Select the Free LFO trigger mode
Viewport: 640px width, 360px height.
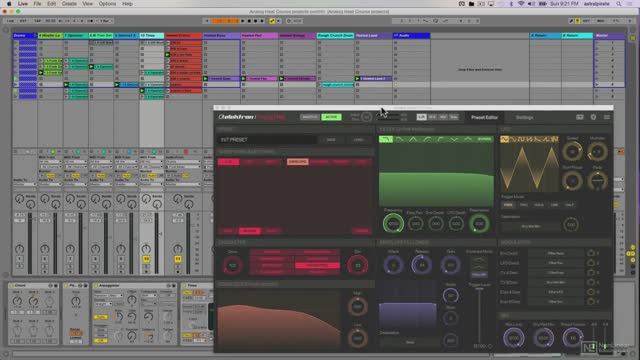[x=508, y=205]
